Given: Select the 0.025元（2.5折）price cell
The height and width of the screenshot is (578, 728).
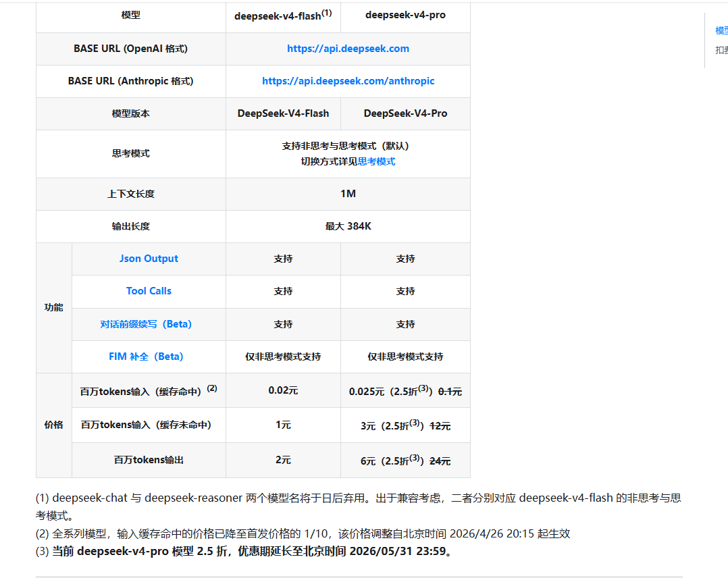Looking at the screenshot, I should 405,391.
